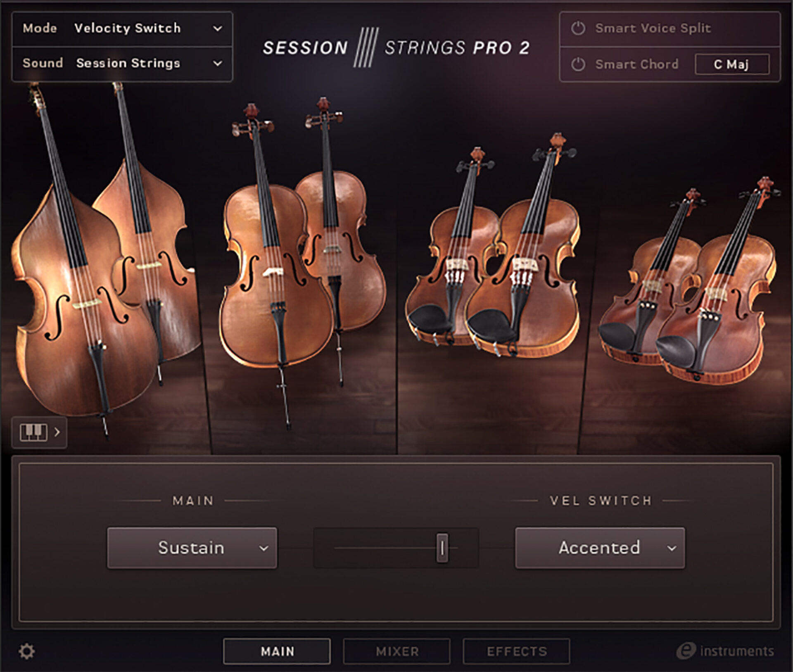Switch to the EFFECTS tab

click(x=516, y=651)
